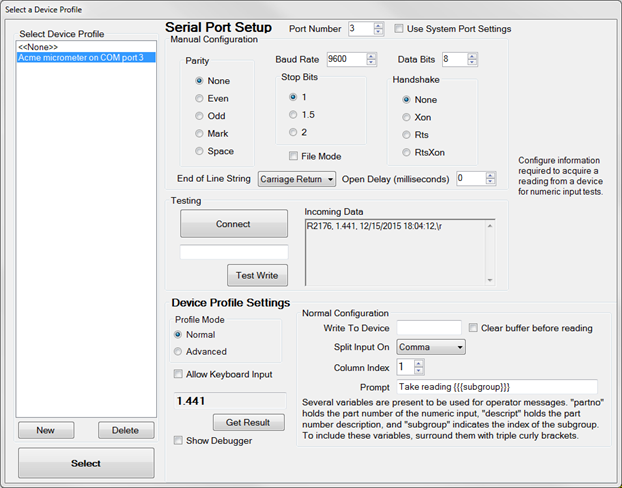The height and width of the screenshot is (488, 622).
Task: Toggle the File Mode checkbox
Action: (293, 156)
